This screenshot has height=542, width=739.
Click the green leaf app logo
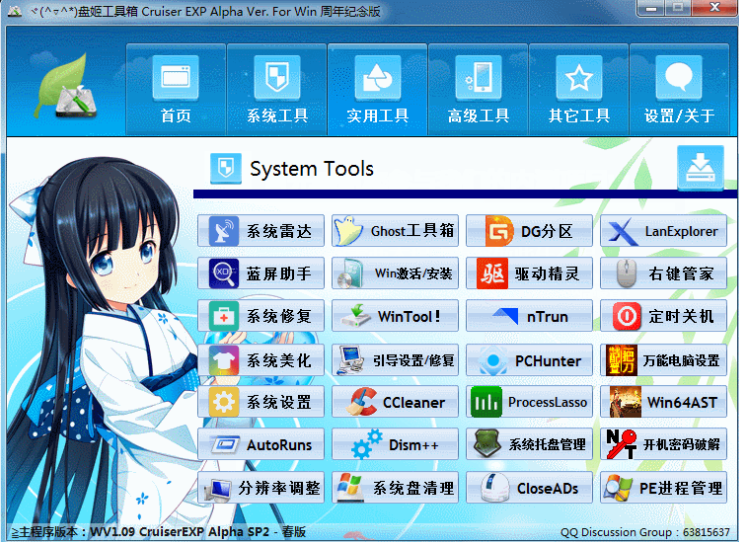click(x=66, y=86)
